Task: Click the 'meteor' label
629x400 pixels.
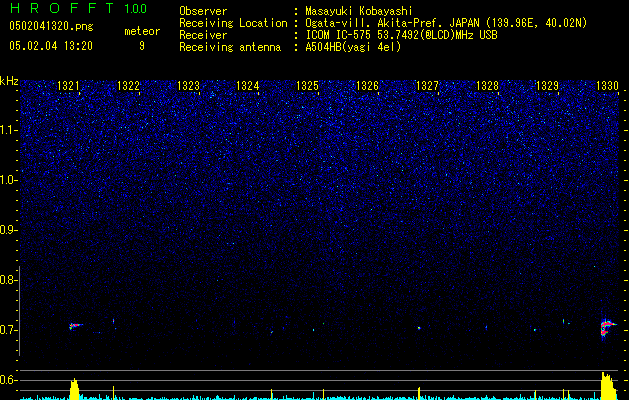Action: [142, 31]
